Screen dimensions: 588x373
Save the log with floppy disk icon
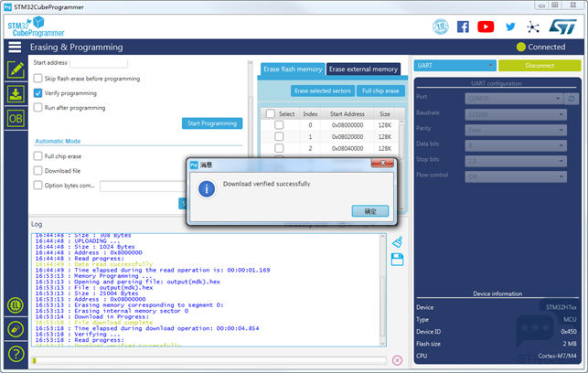click(x=397, y=260)
